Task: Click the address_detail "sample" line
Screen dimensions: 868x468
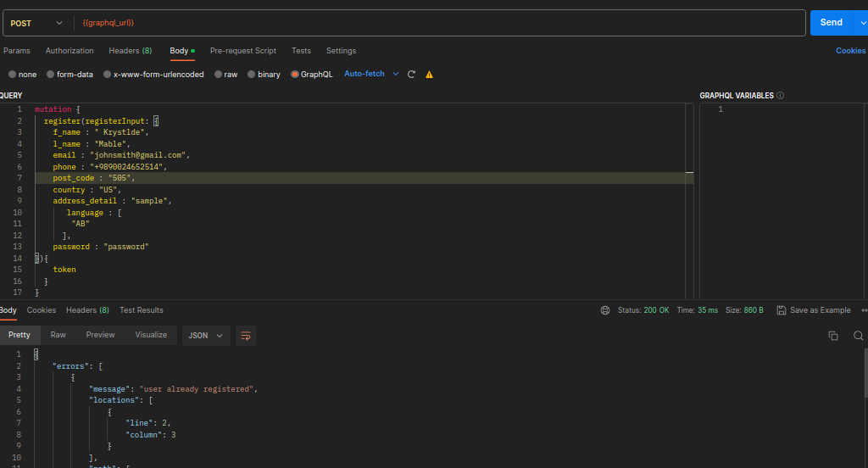Action: (x=112, y=200)
